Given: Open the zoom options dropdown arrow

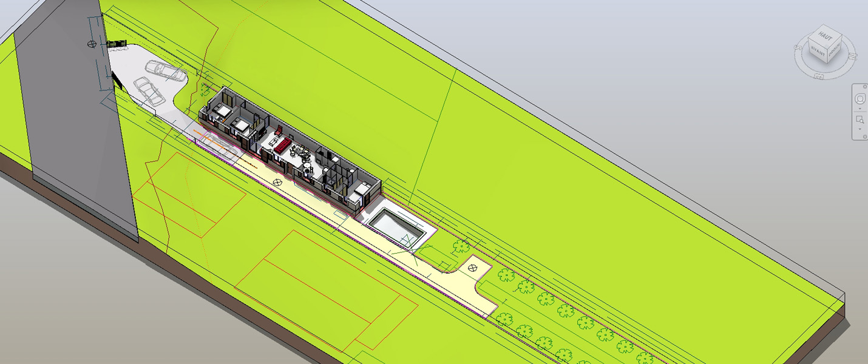Looking at the screenshot, I should pyautogui.click(x=860, y=130).
